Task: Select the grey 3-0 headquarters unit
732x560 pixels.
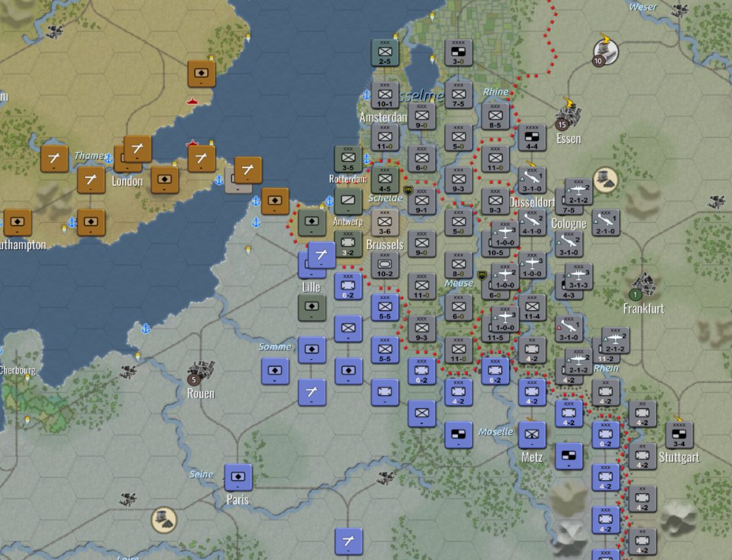Action: (459, 52)
